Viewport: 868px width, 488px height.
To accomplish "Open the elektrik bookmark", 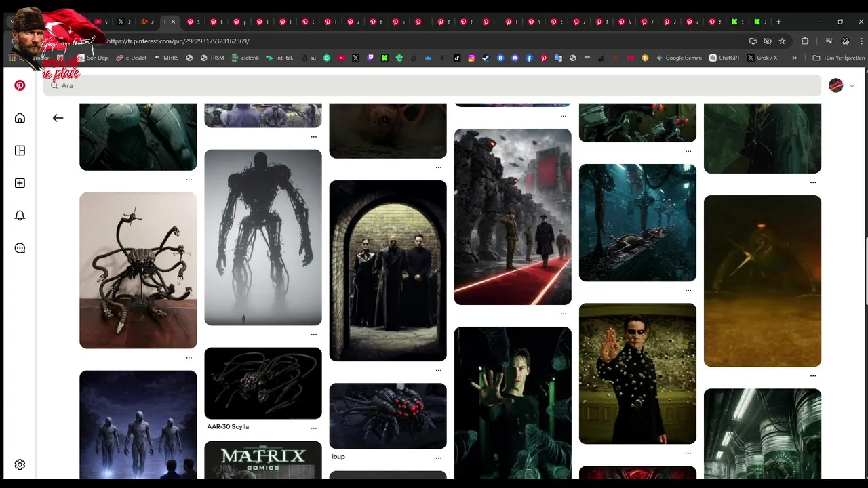I will (x=245, y=58).
